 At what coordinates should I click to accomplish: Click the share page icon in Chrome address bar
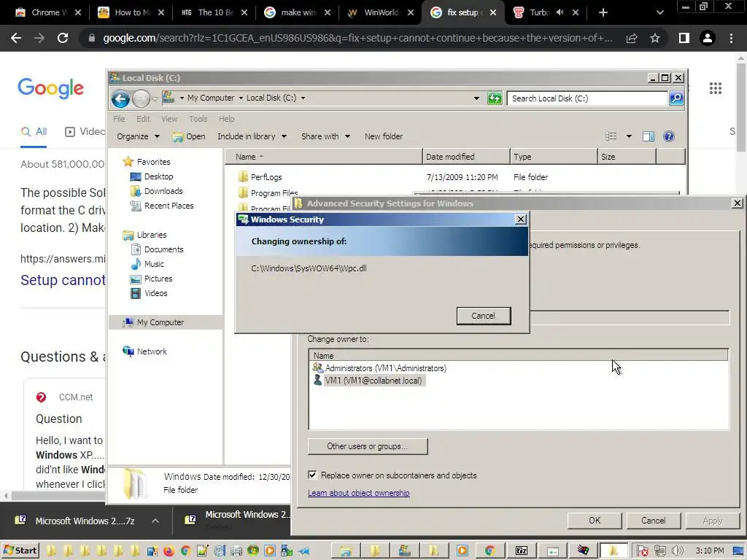[x=632, y=38]
